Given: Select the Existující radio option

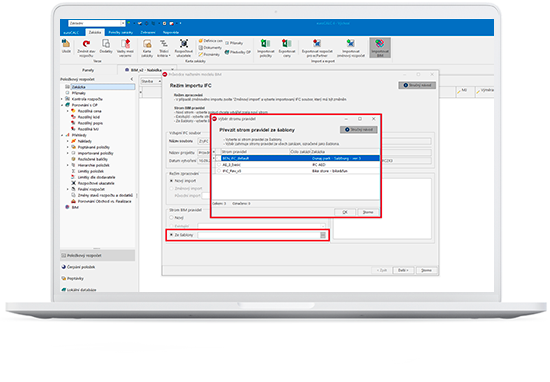Looking at the screenshot, I should [x=172, y=226].
